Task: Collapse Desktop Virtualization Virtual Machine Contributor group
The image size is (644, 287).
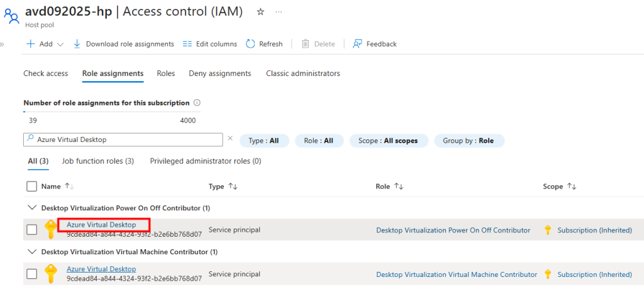Action: point(31,252)
